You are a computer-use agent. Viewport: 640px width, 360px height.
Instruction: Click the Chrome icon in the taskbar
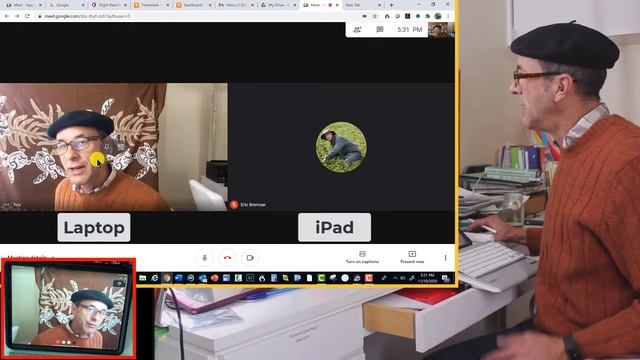[167, 278]
